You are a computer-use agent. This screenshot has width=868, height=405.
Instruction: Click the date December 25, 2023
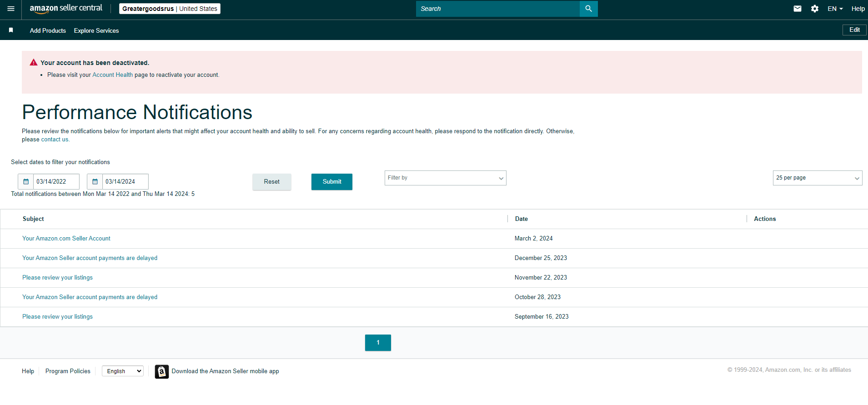541,258
